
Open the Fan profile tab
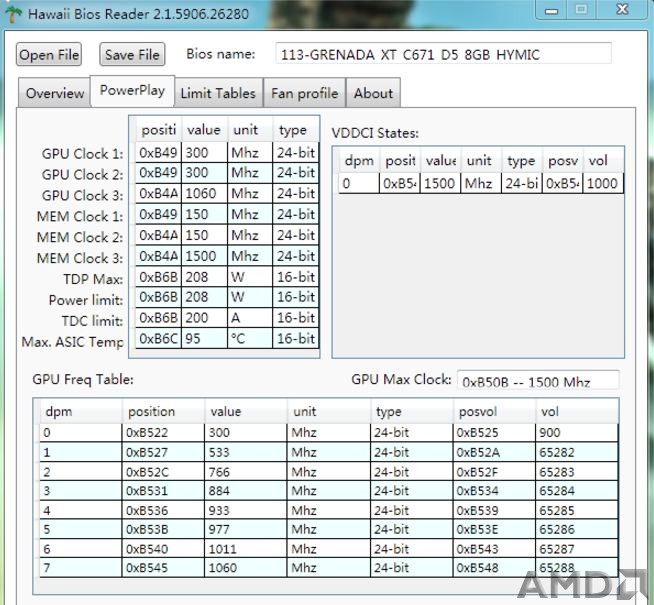click(304, 93)
